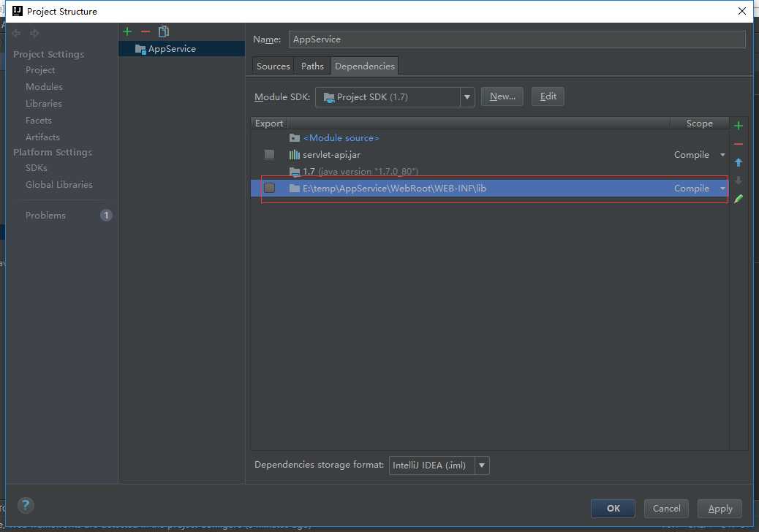Open Libraries settings section
759x532 pixels.
pos(44,104)
